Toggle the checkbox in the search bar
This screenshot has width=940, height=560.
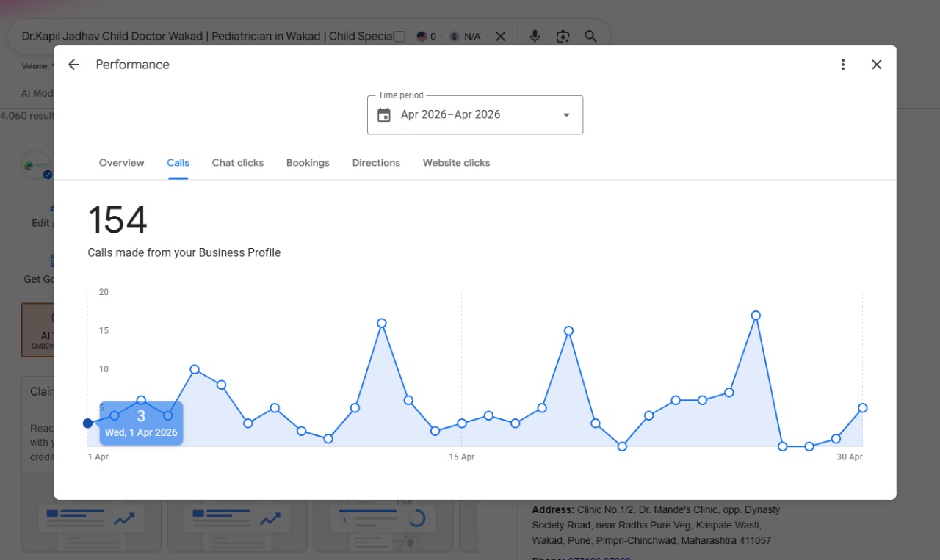coord(399,37)
